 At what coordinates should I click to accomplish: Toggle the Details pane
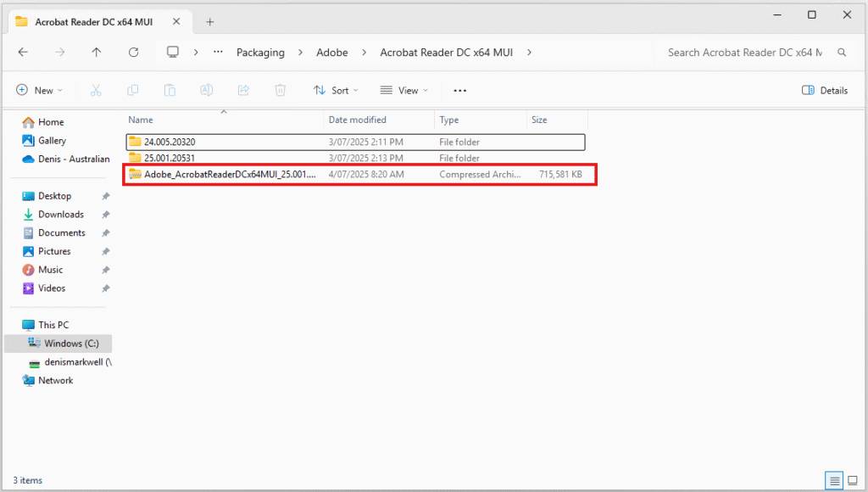point(825,90)
